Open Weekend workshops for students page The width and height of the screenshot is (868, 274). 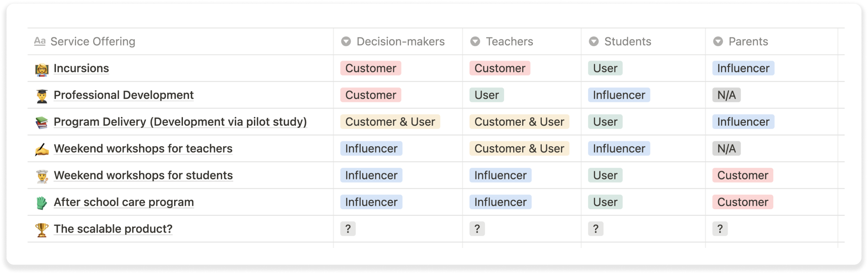[x=143, y=176]
